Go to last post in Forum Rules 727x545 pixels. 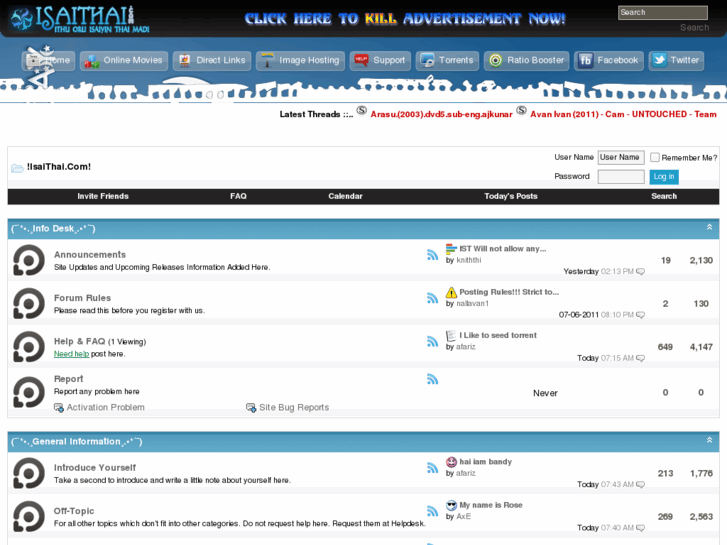pyautogui.click(x=640, y=315)
